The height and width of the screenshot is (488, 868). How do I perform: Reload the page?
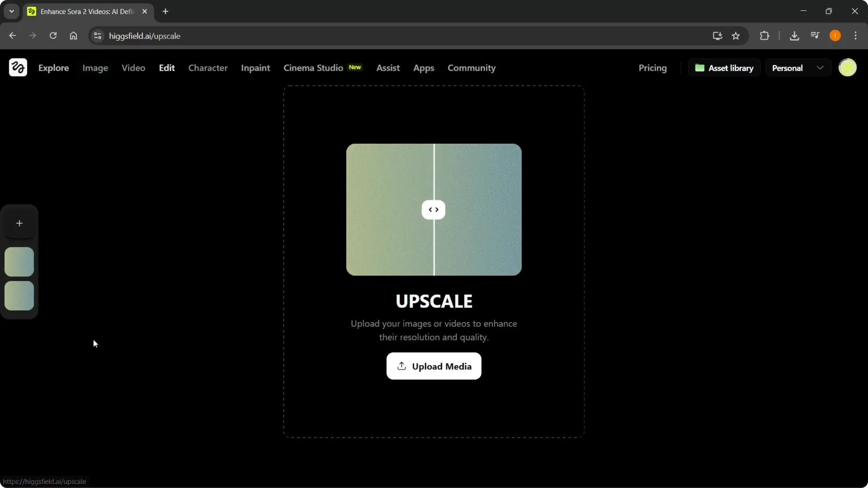point(53,36)
